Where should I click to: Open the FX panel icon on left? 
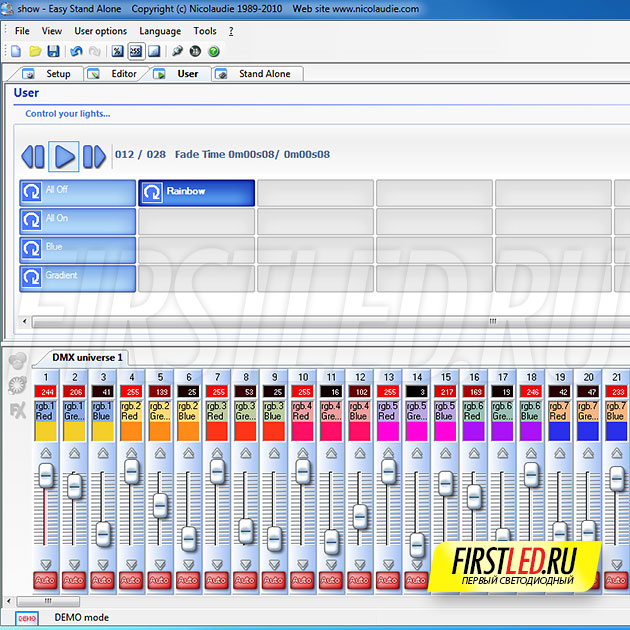(17, 410)
